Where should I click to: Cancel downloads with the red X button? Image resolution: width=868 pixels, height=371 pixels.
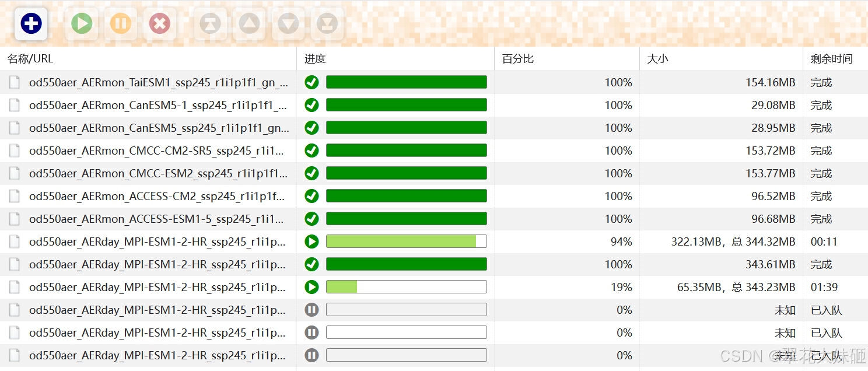click(160, 24)
